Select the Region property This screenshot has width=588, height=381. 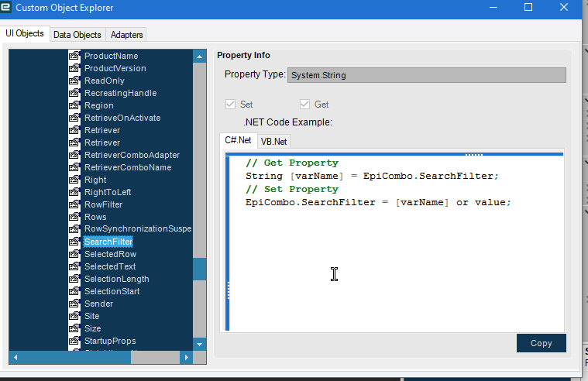98,105
